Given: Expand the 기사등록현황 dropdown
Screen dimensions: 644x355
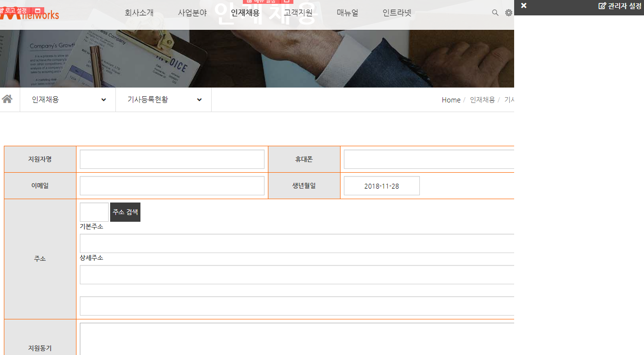Looking at the screenshot, I should click(x=164, y=100).
